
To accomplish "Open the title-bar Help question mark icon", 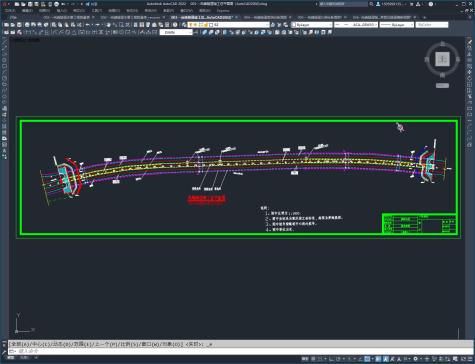I will click(431, 4).
